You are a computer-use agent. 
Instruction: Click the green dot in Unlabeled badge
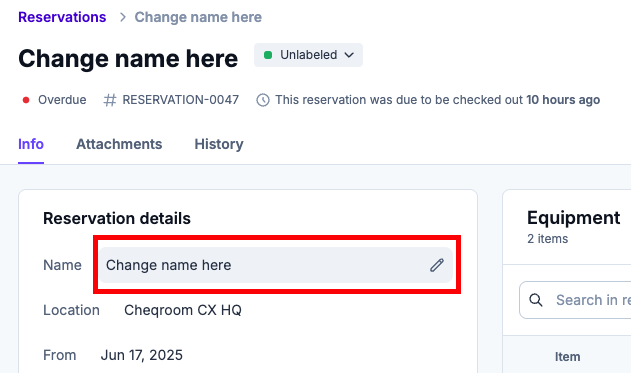coord(268,55)
